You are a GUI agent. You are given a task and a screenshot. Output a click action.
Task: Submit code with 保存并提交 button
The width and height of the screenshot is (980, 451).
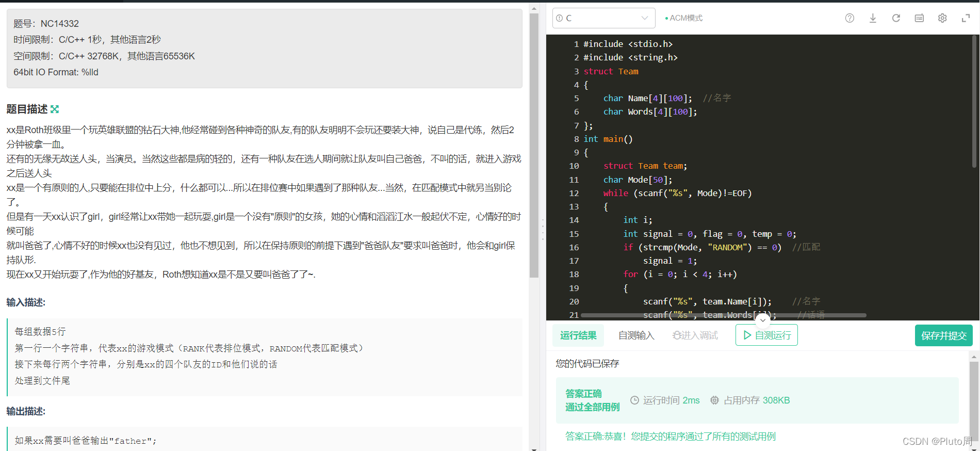[x=944, y=335]
